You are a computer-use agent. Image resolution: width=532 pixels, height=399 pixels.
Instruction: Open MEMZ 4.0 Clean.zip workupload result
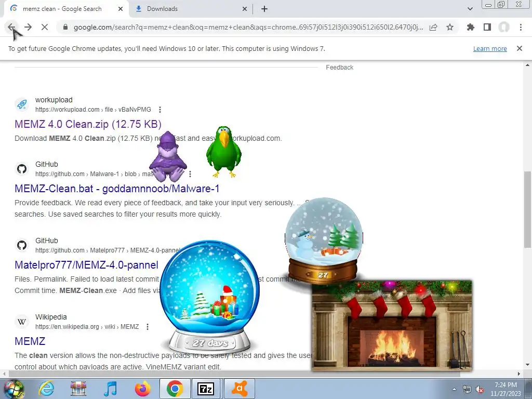88,124
